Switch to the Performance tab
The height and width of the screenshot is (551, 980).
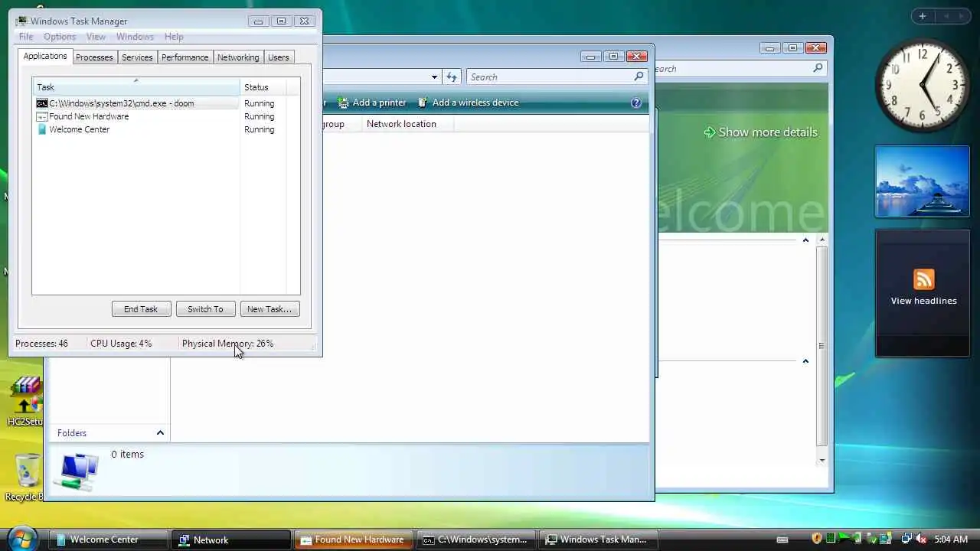pyautogui.click(x=185, y=57)
